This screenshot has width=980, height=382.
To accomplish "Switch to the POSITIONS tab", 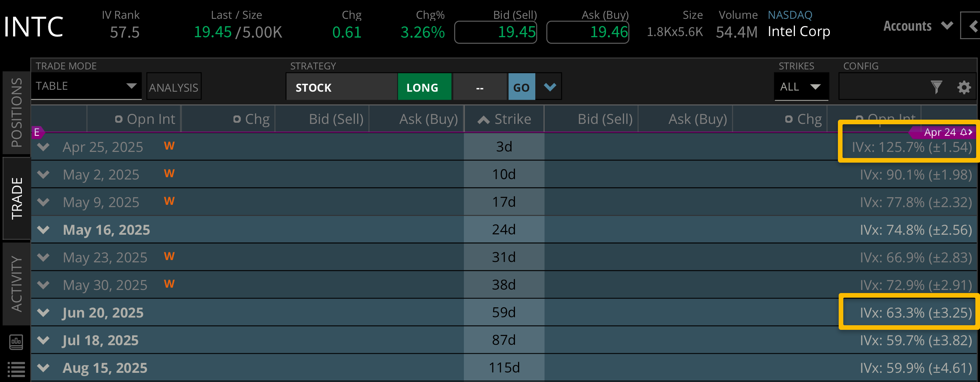I will point(16,112).
